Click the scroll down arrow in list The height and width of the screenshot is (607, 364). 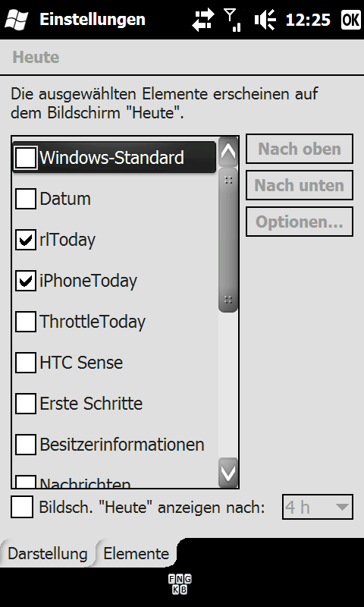point(228,473)
